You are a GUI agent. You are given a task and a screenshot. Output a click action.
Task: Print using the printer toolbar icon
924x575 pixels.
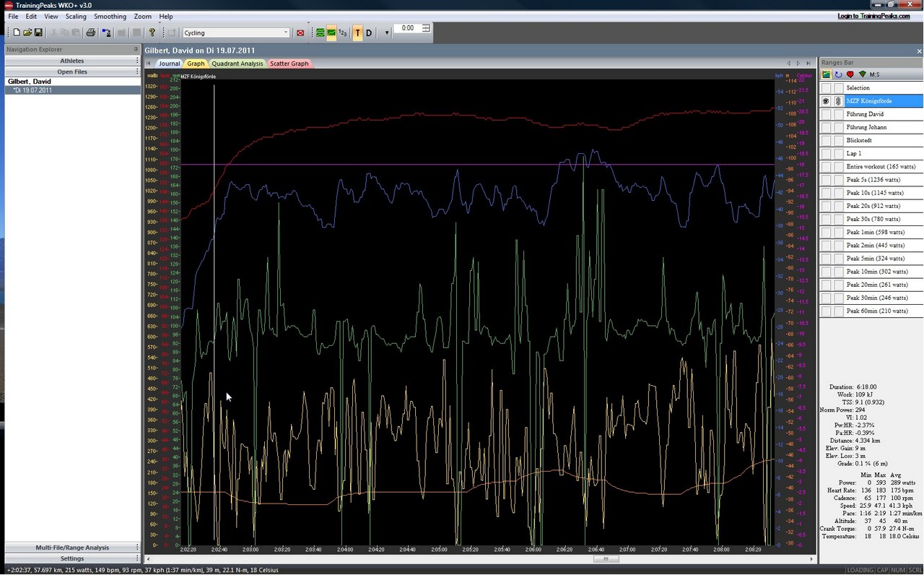[91, 33]
